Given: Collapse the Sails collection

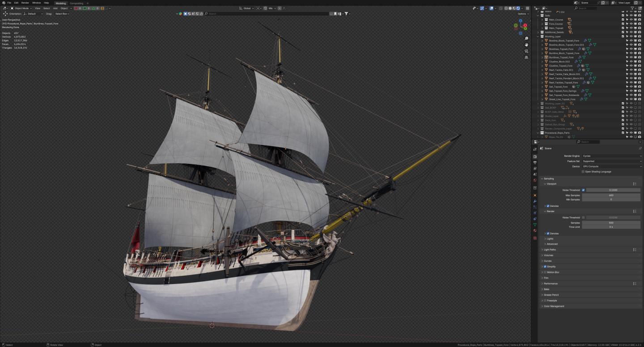Looking at the screenshot, I should coord(538,15).
